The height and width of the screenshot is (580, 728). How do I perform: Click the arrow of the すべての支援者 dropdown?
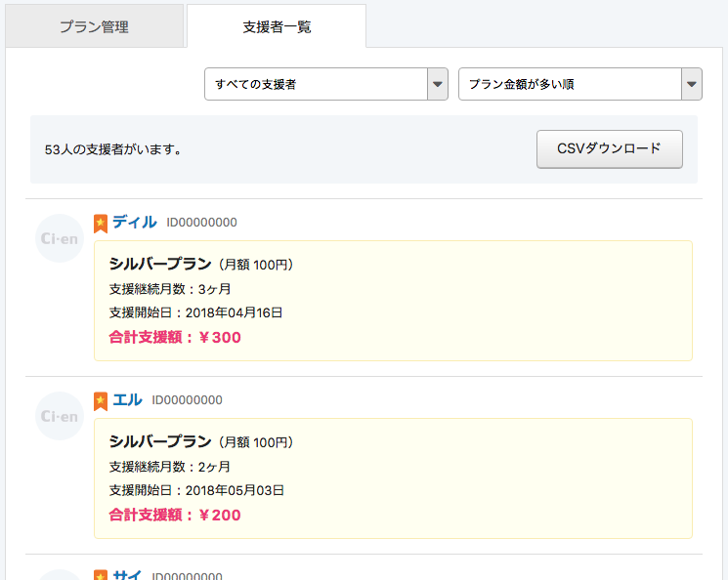click(x=438, y=84)
